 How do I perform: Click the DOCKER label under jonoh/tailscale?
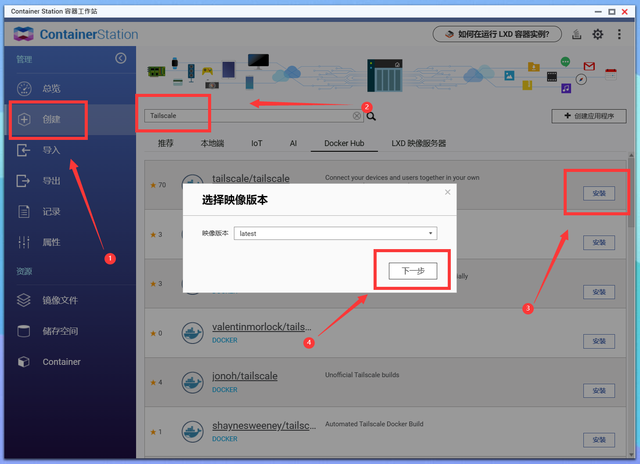click(x=224, y=390)
